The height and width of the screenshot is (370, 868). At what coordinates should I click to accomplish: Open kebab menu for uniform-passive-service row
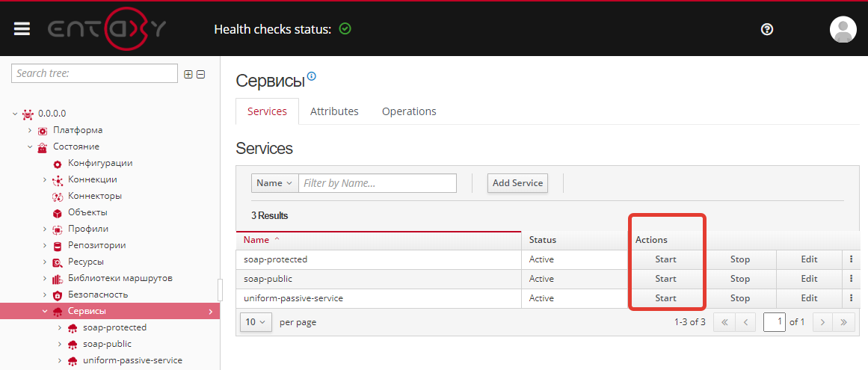(x=851, y=298)
